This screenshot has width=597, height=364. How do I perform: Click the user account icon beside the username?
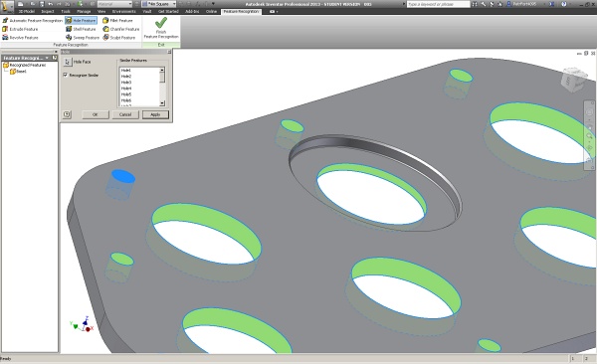[508, 4]
